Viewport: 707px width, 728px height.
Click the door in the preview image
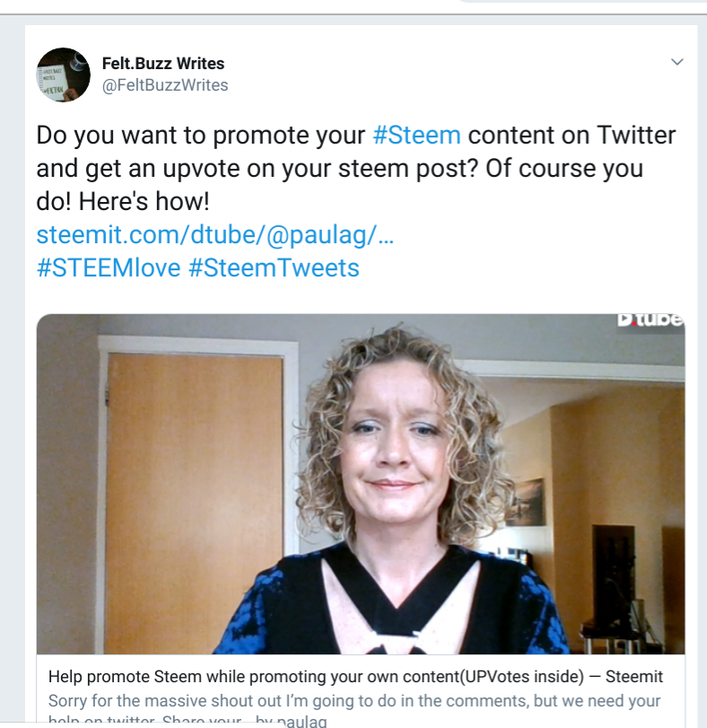pyautogui.click(x=195, y=502)
